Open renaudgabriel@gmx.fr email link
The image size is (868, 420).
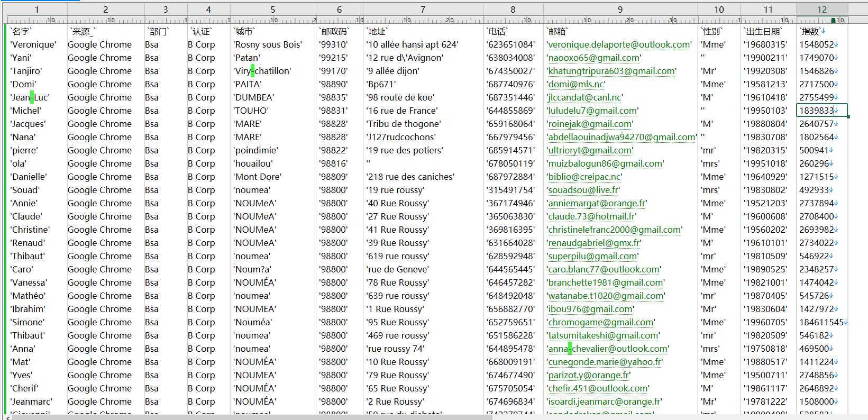[595, 243]
